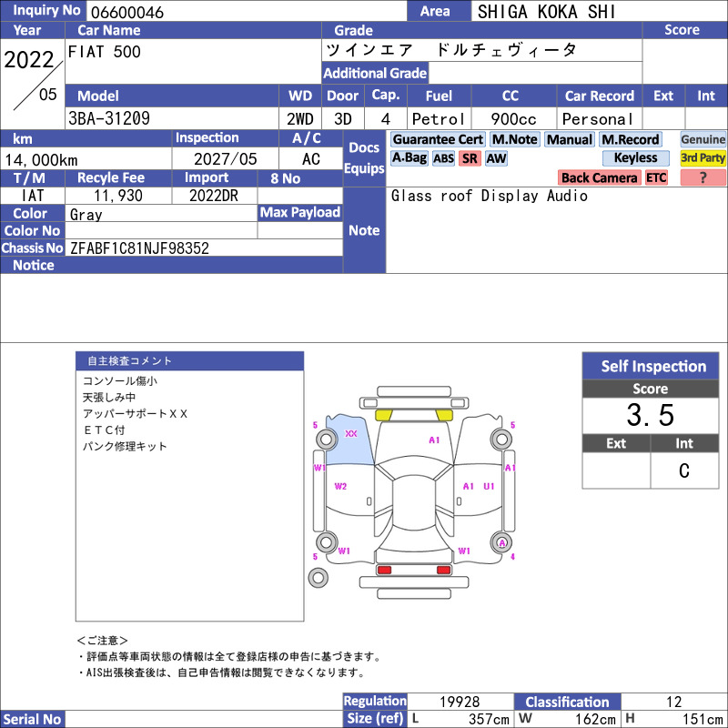This screenshot has width=728, height=728.
Task: Select model code 3BA-31209
Action: (x=109, y=118)
